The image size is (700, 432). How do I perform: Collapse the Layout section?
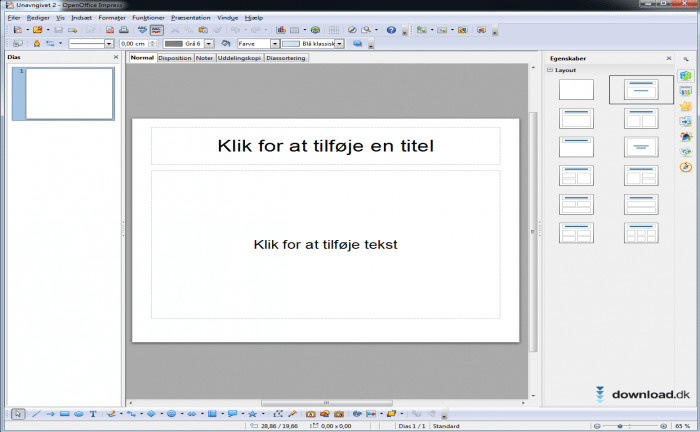550,71
